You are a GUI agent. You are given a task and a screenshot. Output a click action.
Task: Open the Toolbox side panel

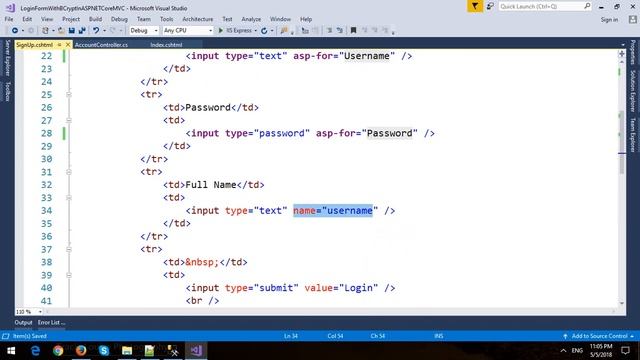[7, 91]
